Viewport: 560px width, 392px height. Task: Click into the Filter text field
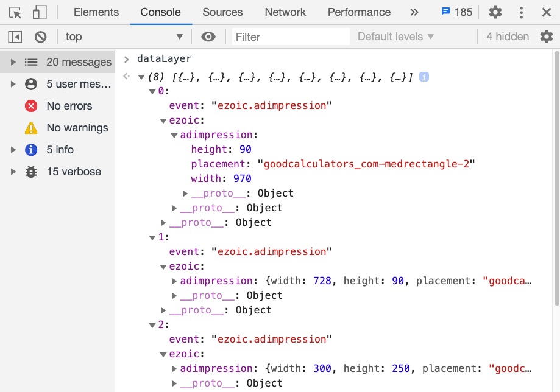pos(291,37)
